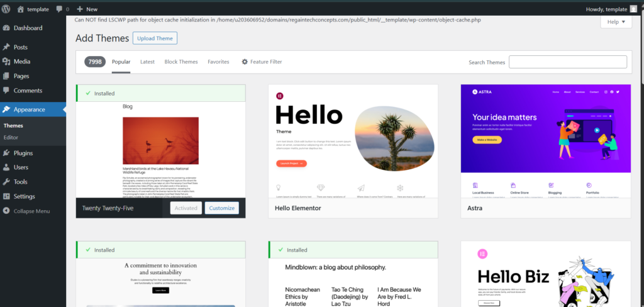Click the Add Themes heading

103,38
